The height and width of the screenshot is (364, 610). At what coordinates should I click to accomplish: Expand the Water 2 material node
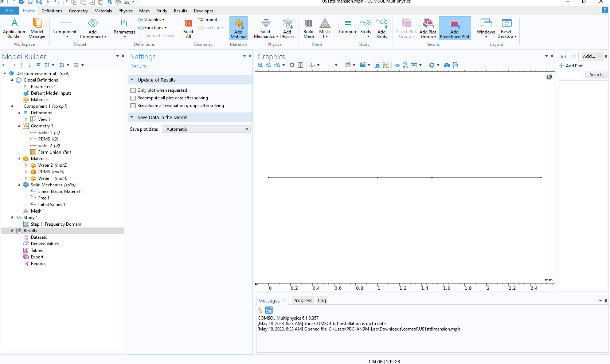(x=26, y=165)
